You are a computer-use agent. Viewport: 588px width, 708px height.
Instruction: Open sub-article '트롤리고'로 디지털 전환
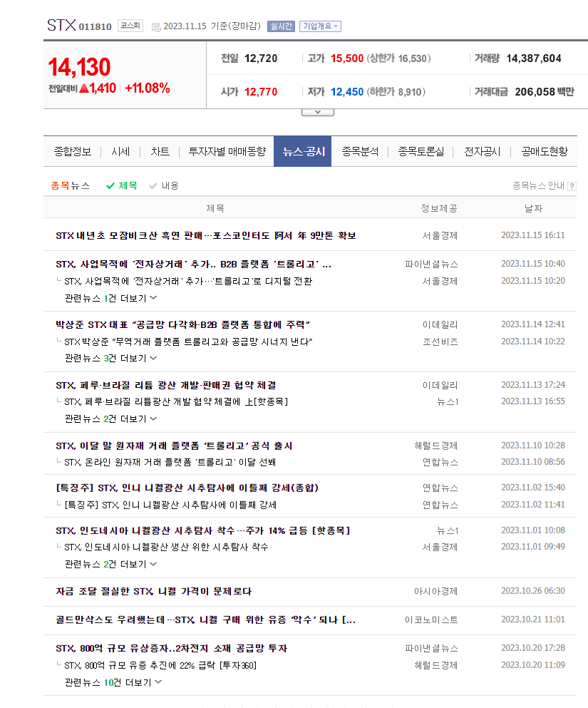pos(188,282)
